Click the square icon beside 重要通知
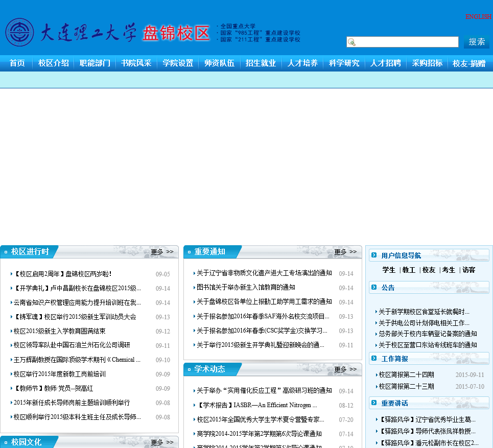Viewport: 493px width, 448px height. [189, 252]
